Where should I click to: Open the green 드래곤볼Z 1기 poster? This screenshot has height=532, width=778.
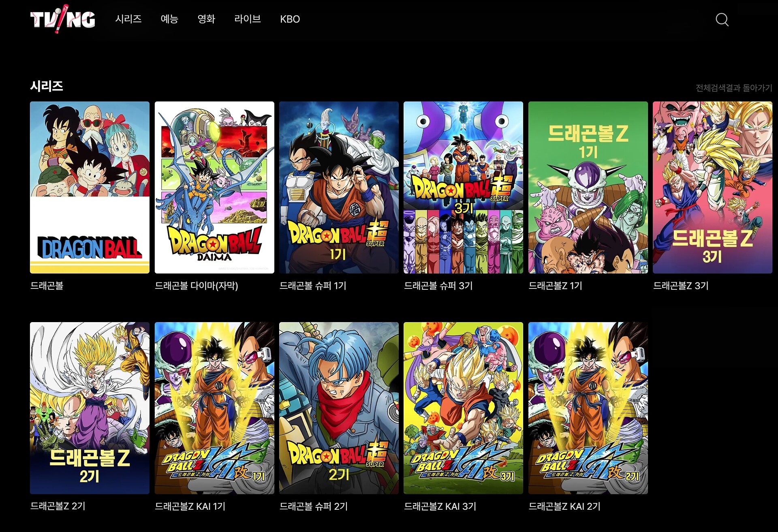588,187
